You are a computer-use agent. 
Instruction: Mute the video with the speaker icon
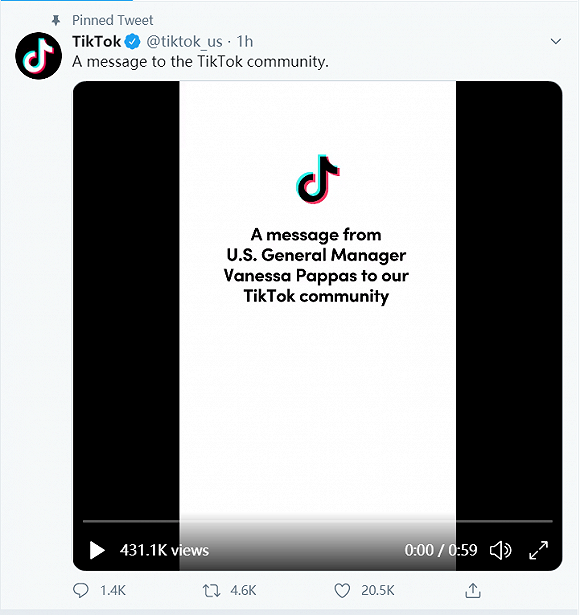tap(500, 550)
